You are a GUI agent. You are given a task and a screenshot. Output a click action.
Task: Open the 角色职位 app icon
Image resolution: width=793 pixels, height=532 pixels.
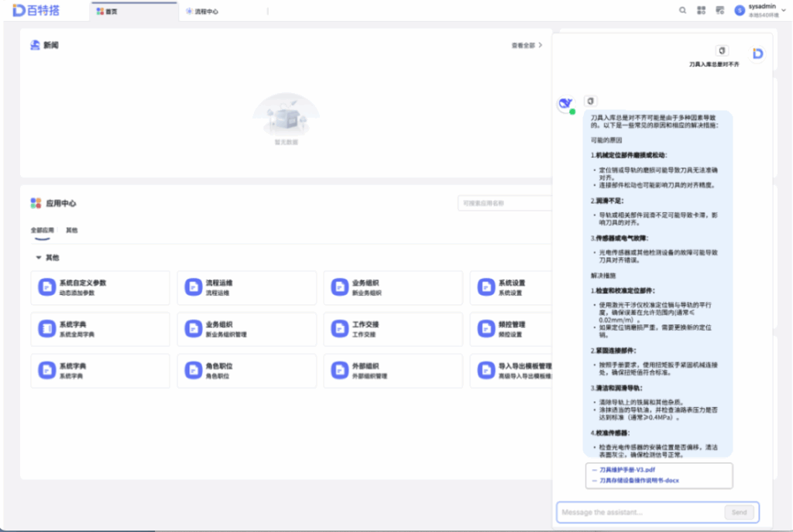(193, 370)
